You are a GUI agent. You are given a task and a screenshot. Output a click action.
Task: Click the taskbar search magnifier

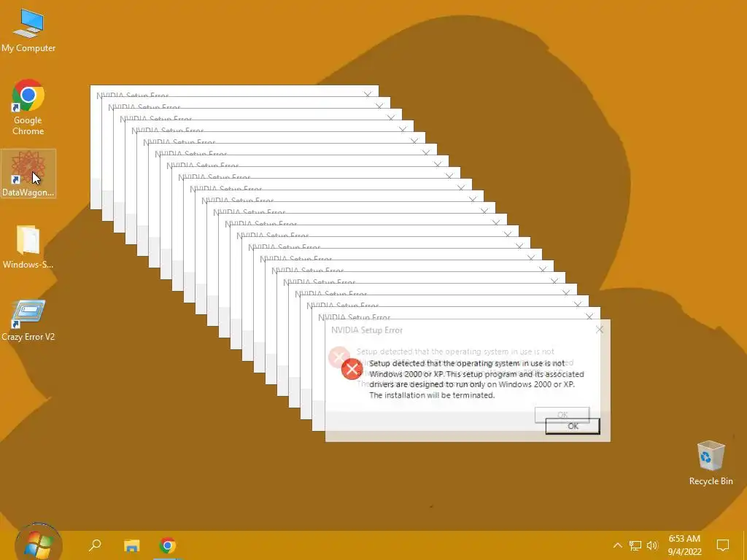point(96,545)
